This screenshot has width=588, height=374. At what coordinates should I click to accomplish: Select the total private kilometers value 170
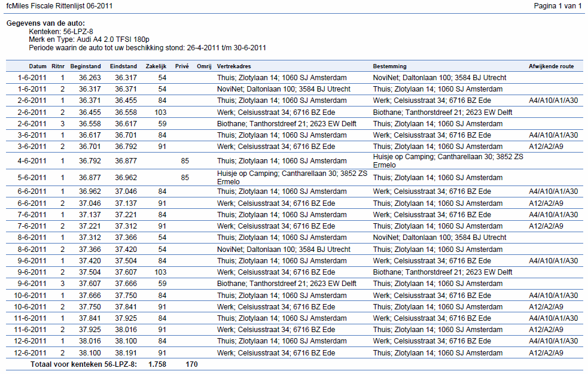point(191,364)
